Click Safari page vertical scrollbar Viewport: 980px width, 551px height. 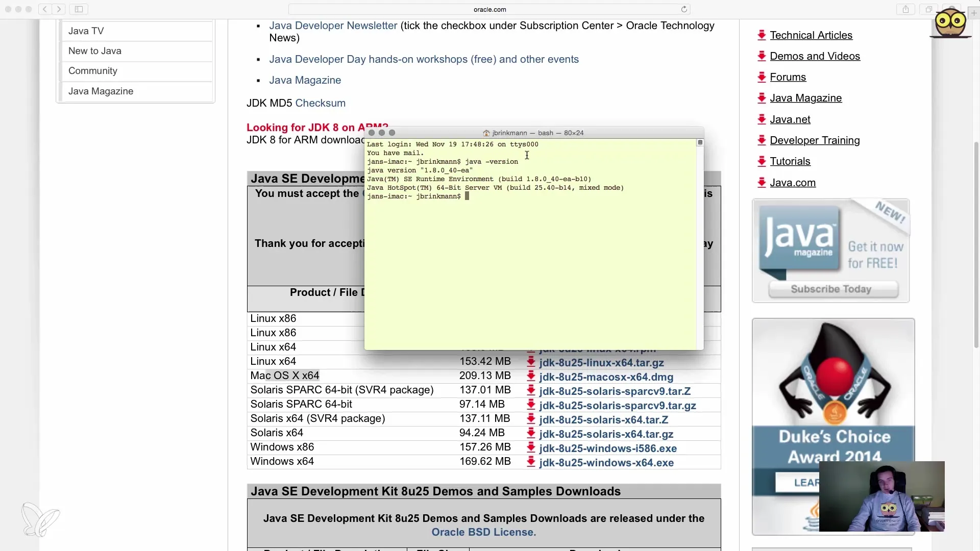976,245
